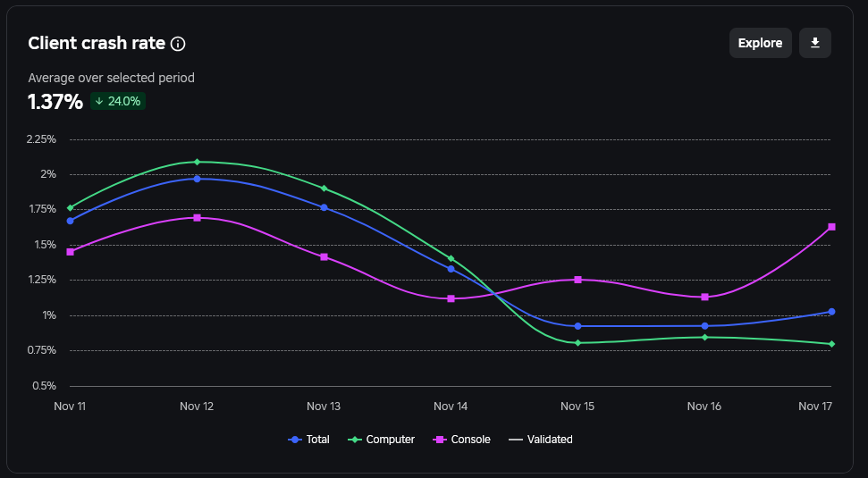868x478 pixels.
Task: Click the info icon beside Client crash rate
Action: 178,44
